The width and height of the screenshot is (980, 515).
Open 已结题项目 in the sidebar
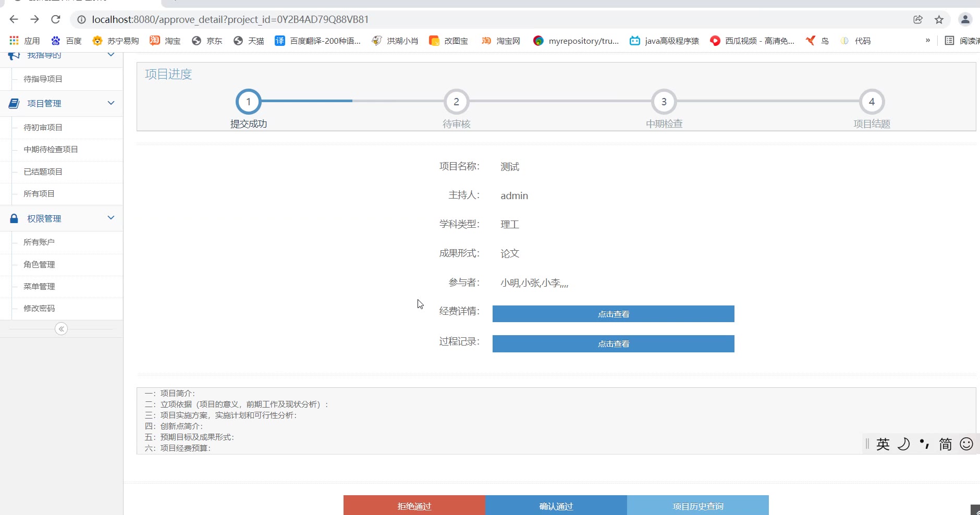[x=43, y=172]
